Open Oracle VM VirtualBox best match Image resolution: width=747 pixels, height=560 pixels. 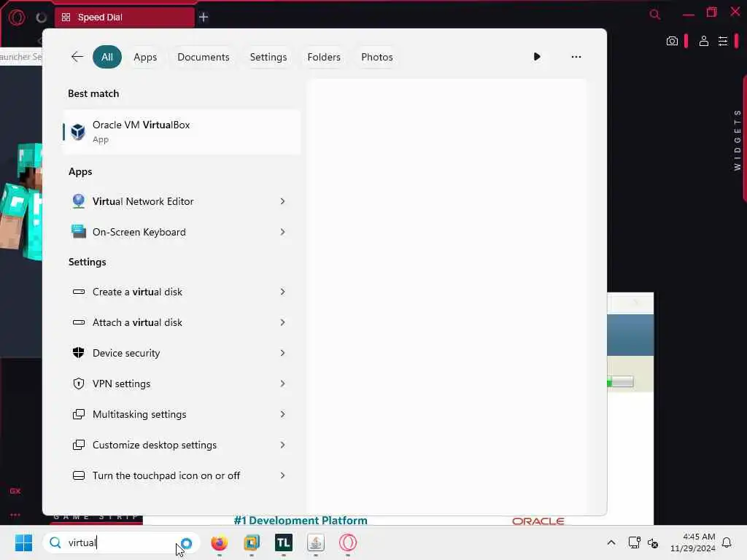pyautogui.click(x=182, y=132)
